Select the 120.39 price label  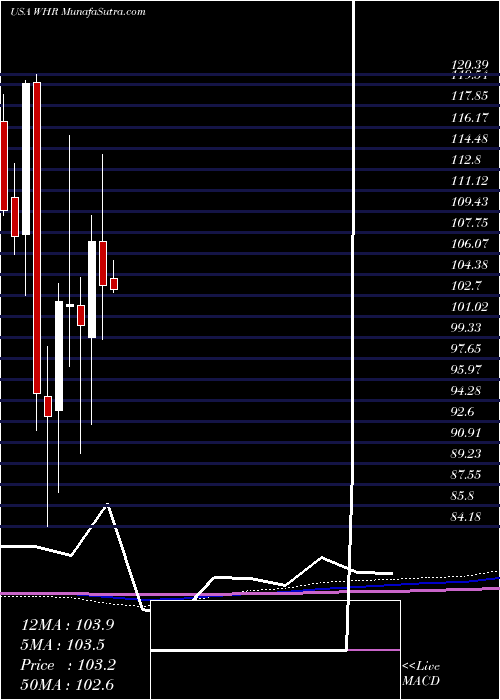point(470,66)
